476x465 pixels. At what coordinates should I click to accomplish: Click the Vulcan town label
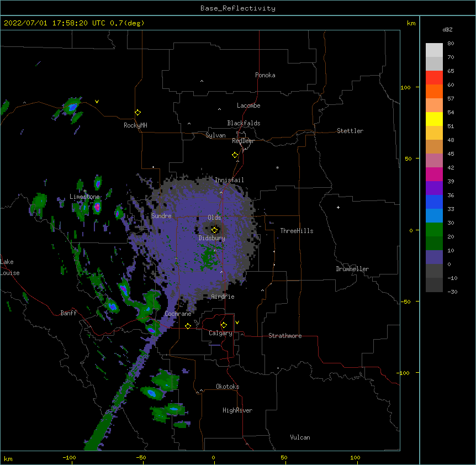click(300, 437)
